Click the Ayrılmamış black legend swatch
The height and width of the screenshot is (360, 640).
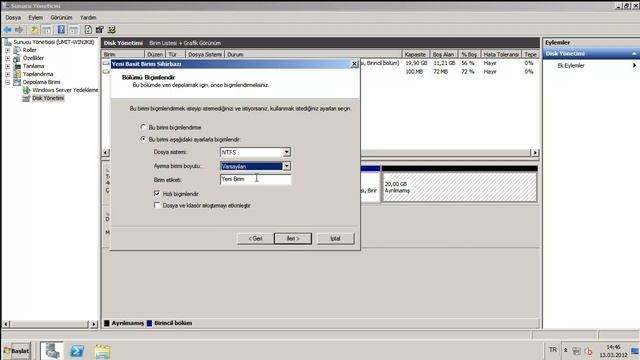pos(107,323)
